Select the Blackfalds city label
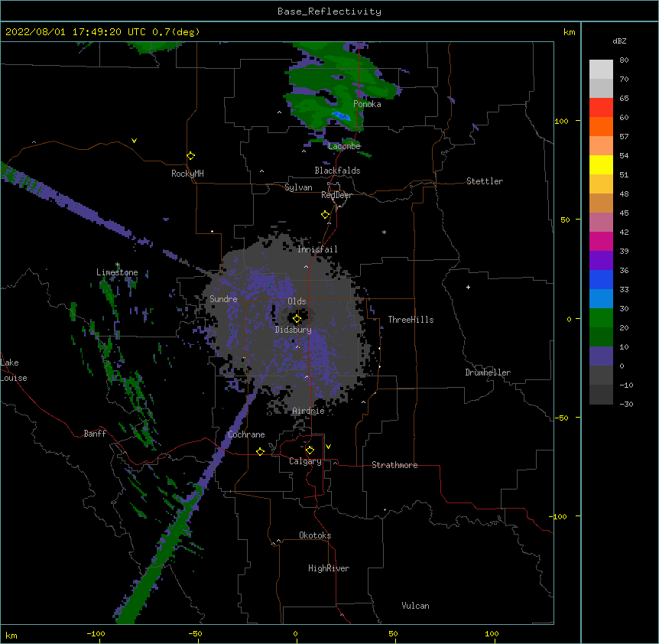Image resolution: width=659 pixels, height=644 pixels. pyautogui.click(x=337, y=171)
